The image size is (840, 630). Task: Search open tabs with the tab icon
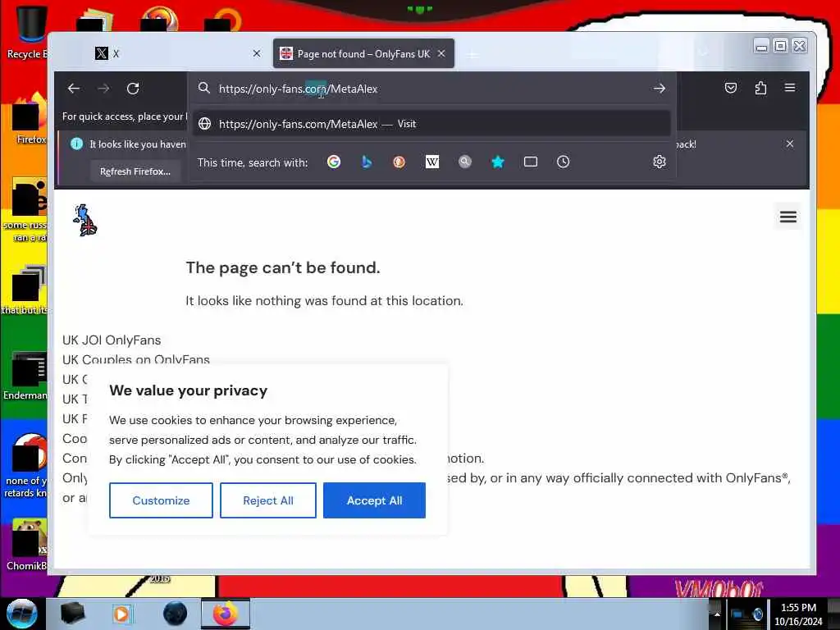pyautogui.click(x=531, y=162)
